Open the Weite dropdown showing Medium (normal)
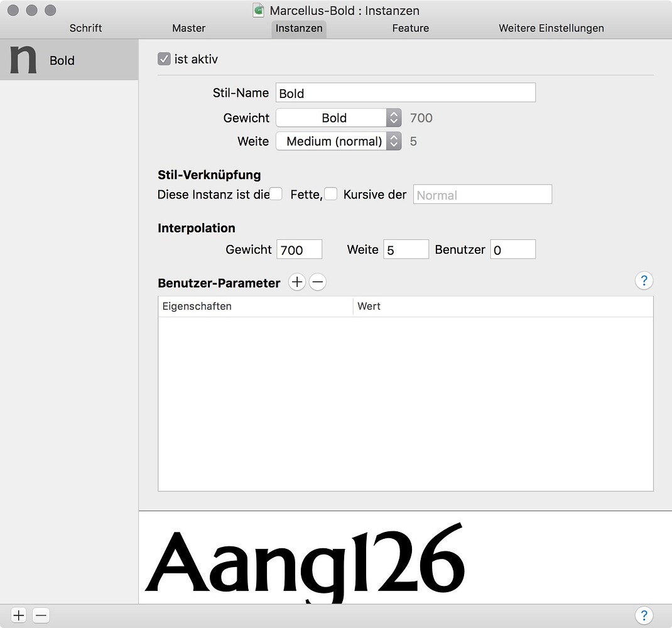 click(x=339, y=141)
